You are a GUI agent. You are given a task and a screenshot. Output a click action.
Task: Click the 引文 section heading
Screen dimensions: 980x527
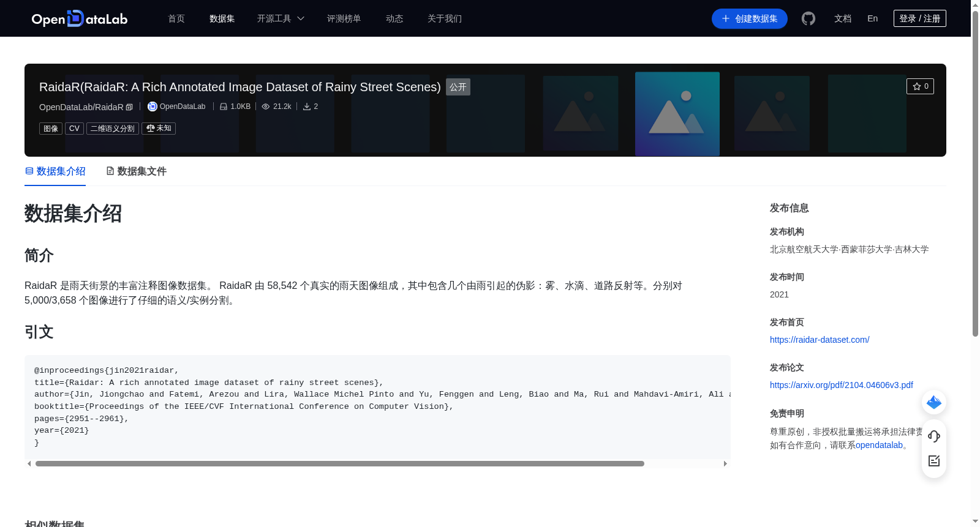[x=39, y=332]
